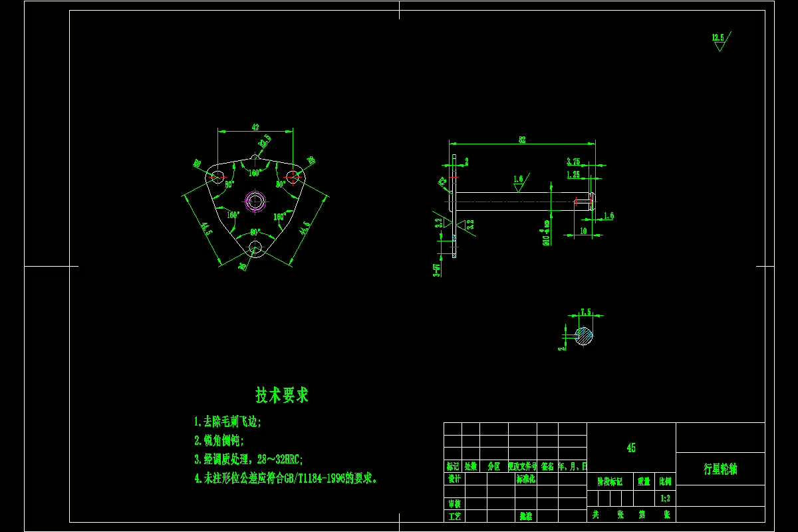Select the 42 width dimension

(255, 126)
